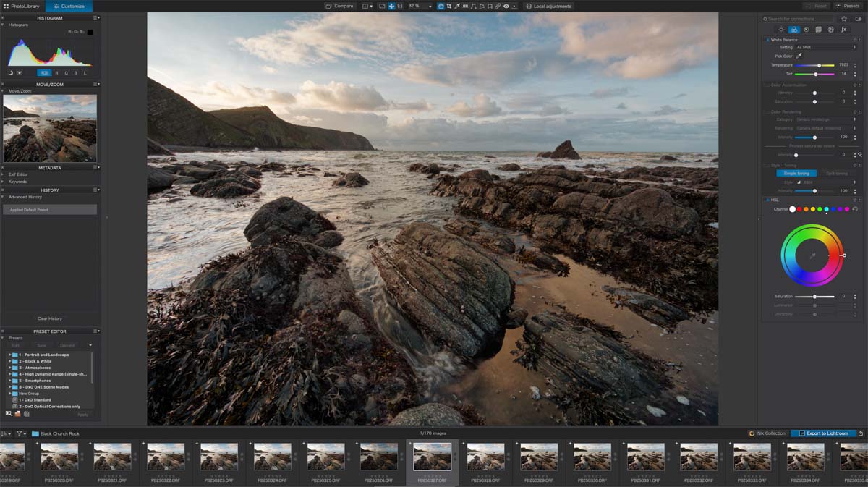The image size is (868, 487).
Task: Enable the Color Rendering correction
Action: (767, 112)
